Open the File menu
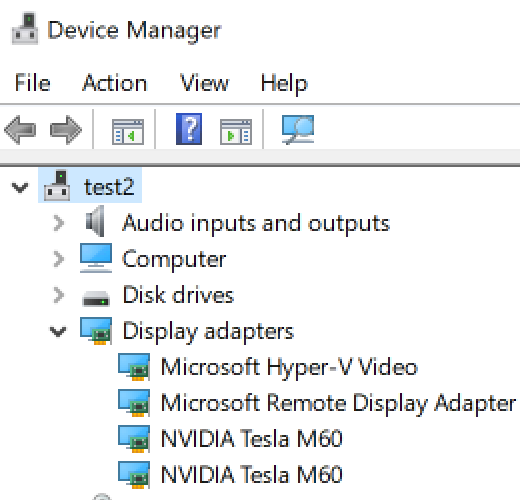520x500 pixels. (x=33, y=83)
